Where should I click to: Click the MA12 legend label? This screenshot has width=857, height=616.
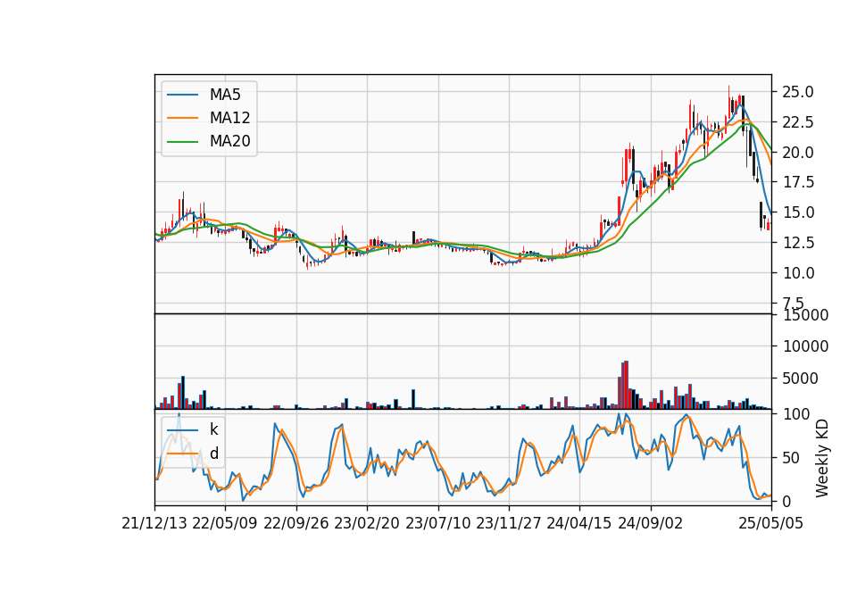(x=229, y=118)
